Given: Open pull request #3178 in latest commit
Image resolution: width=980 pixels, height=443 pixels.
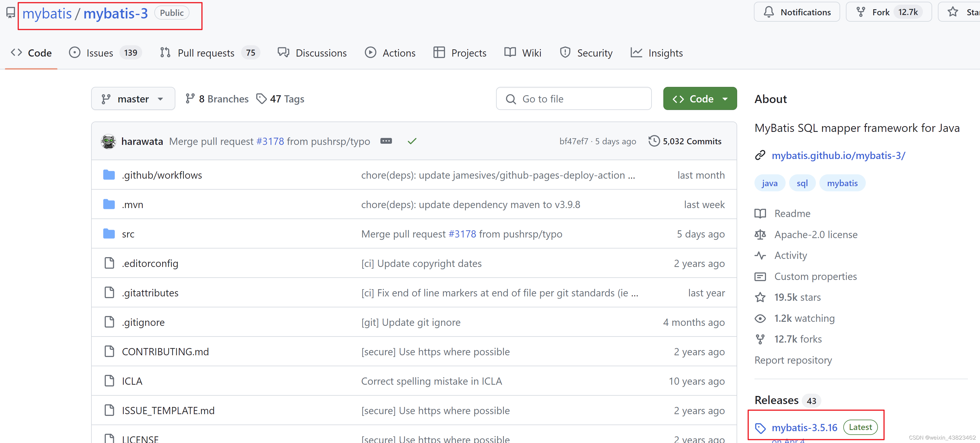Looking at the screenshot, I should pos(270,141).
